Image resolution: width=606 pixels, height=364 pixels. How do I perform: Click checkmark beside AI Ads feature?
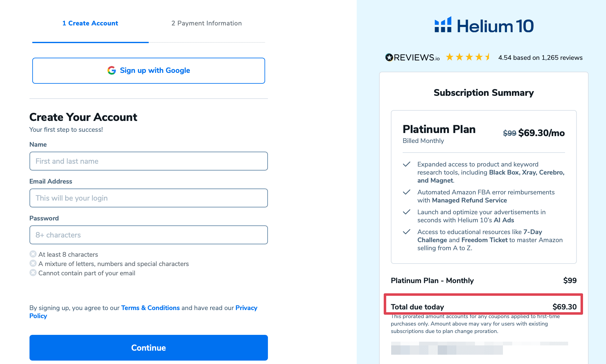click(x=406, y=212)
